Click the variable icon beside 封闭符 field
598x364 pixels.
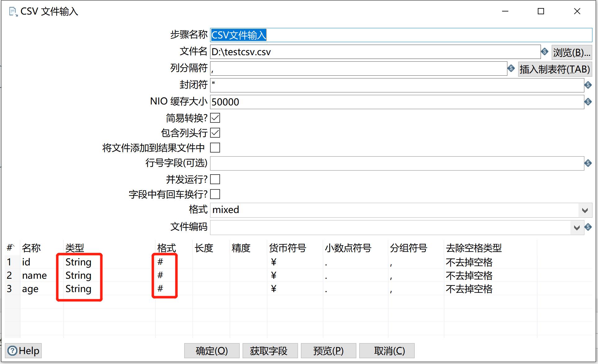coord(588,85)
